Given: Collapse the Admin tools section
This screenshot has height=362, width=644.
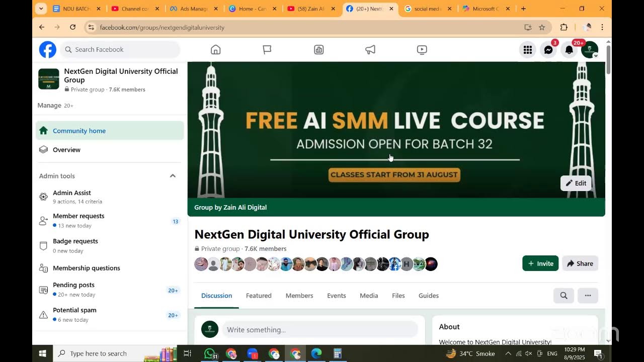Looking at the screenshot, I should pos(173,176).
